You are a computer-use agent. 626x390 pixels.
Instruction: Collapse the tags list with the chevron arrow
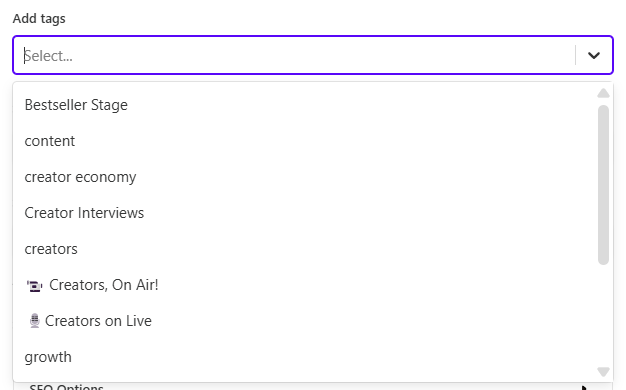pyautogui.click(x=594, y=55)
